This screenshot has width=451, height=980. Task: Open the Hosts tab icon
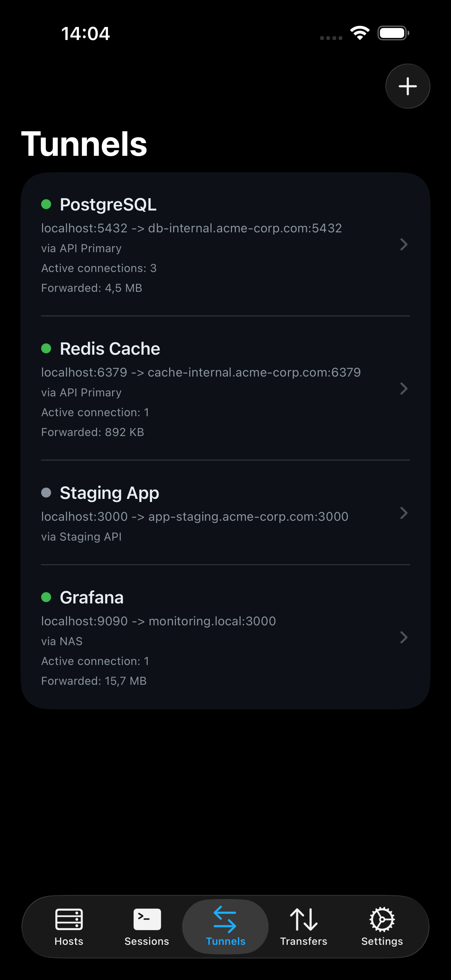point(69,919)
